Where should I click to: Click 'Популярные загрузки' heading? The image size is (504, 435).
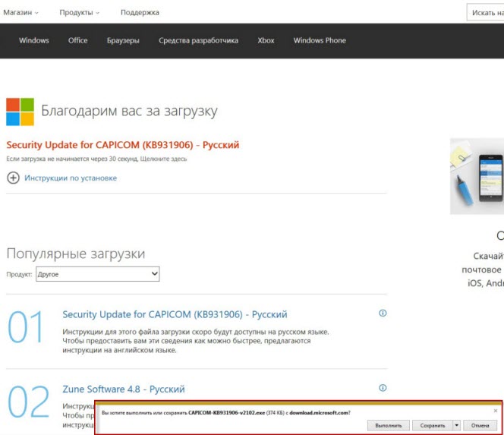point(76,254)
